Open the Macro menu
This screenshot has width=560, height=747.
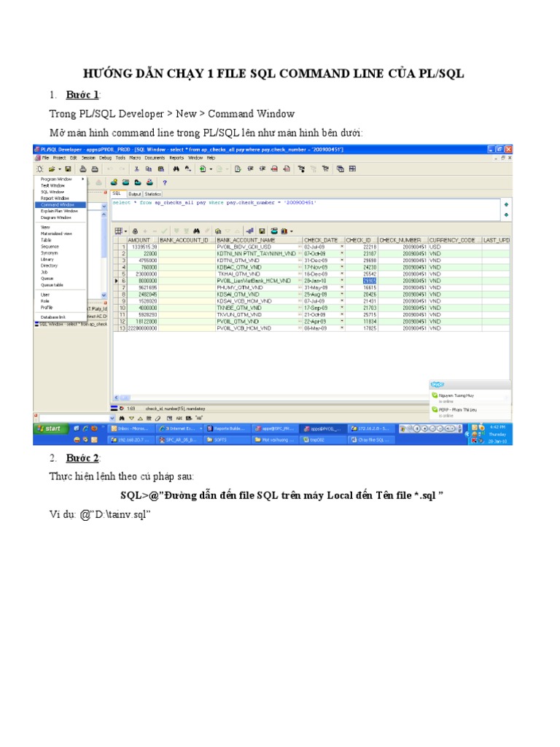click(x=135, y=158)
